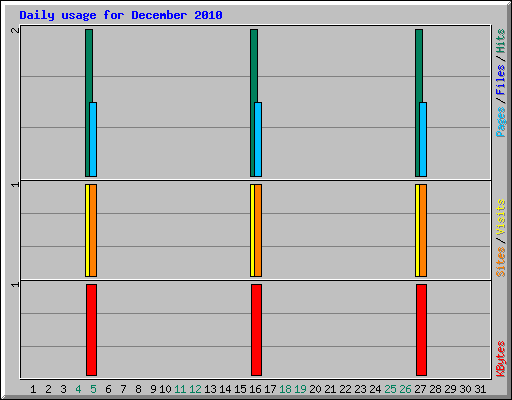The width and height of the screenshot is (512, 400).
Task: Click the red KBytes bar for day 27
Action: pos(422,330)
